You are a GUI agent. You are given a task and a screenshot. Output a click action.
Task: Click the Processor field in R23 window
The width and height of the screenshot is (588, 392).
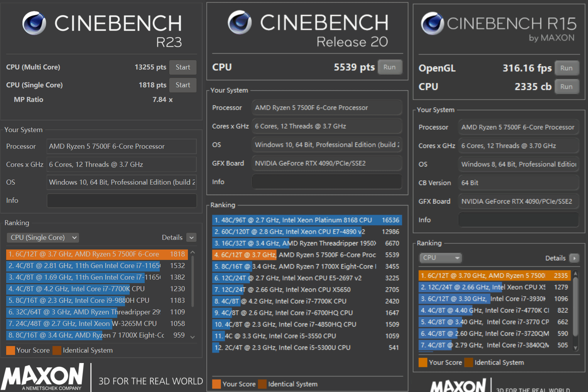point(122,146)
